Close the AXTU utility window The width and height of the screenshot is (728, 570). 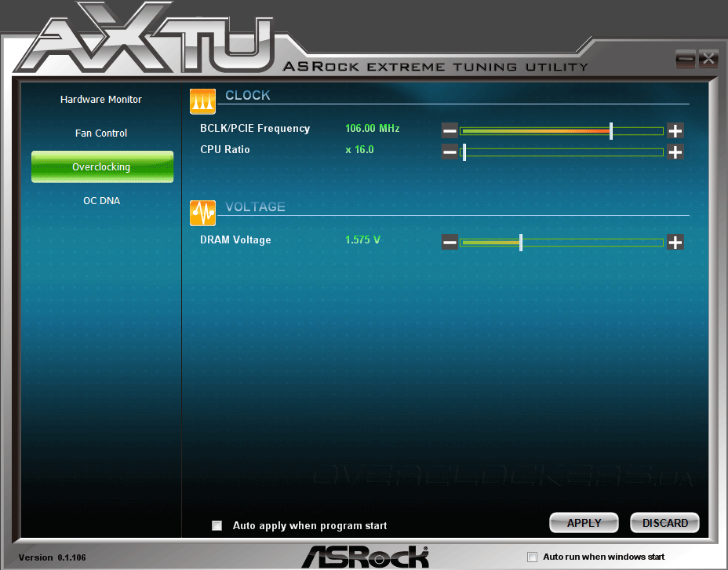pos(708,59)
